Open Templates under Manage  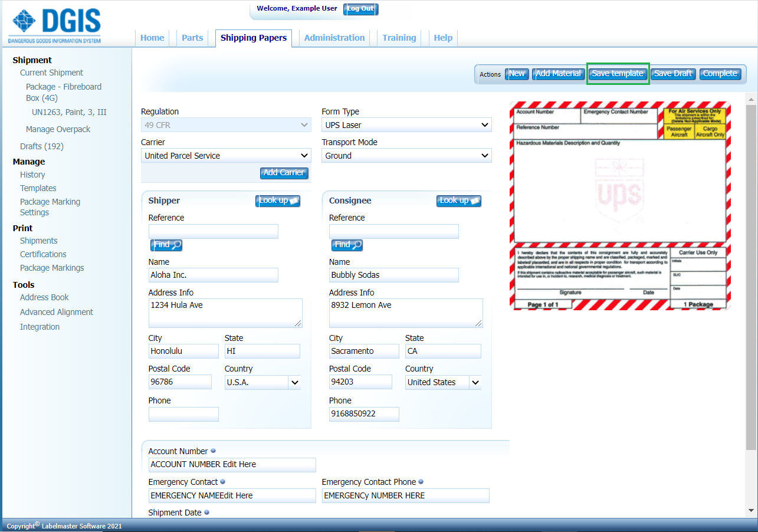pos(38,188)
